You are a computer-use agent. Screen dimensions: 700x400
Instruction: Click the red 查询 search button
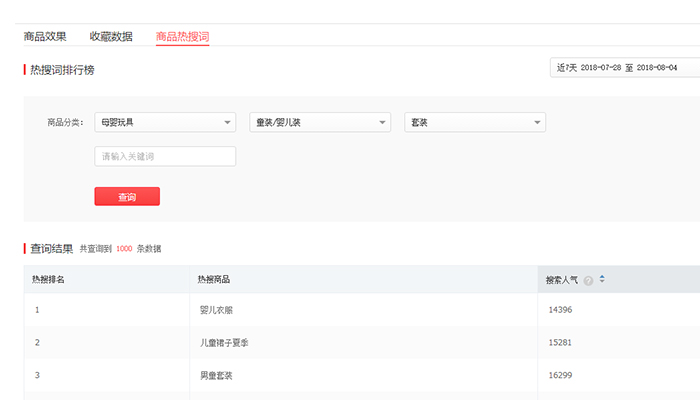click(x=127, y=196)
